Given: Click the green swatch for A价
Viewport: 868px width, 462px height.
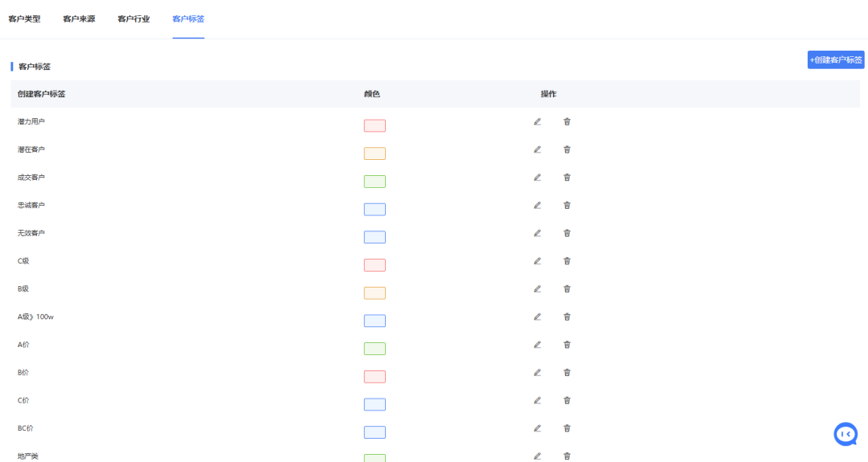Looking at the screenshot, I should 375,349.
